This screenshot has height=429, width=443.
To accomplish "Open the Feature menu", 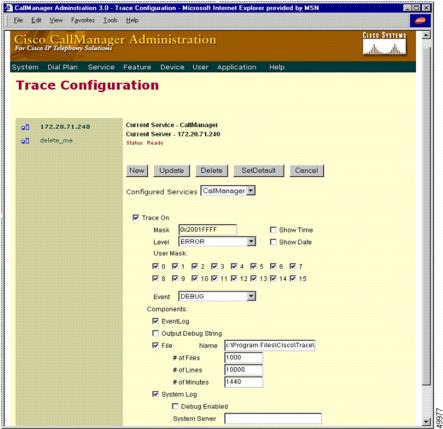I will (x=137, y=67).
